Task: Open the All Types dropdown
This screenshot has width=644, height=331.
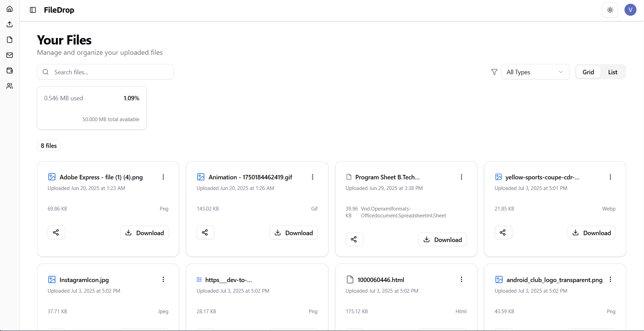Action: pyautogui.click(x=535, y=72)
